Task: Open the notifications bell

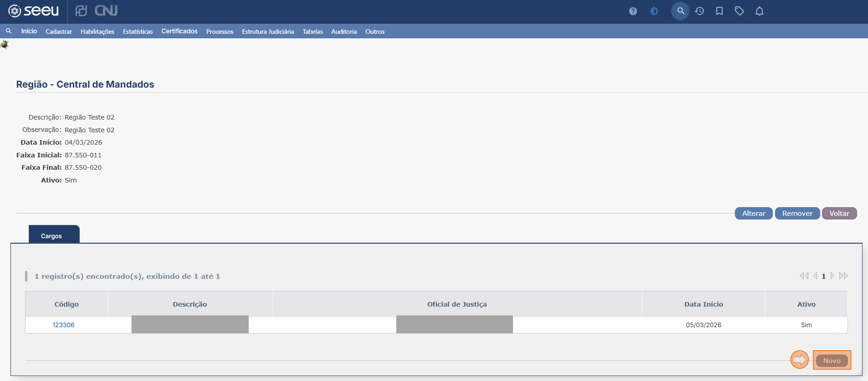Action: point(759,11)
